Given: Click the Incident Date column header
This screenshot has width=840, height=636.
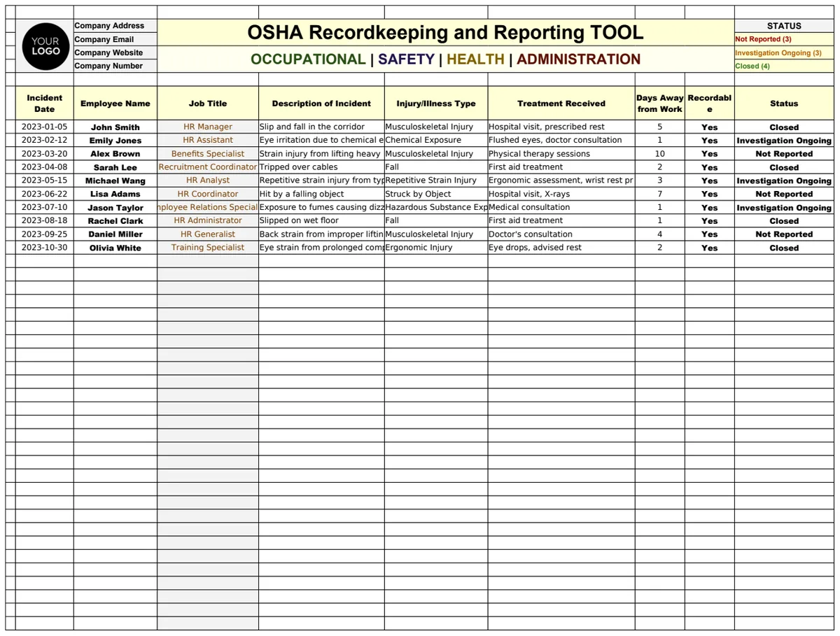Looking at the screenshot, I should coord(45,104).
